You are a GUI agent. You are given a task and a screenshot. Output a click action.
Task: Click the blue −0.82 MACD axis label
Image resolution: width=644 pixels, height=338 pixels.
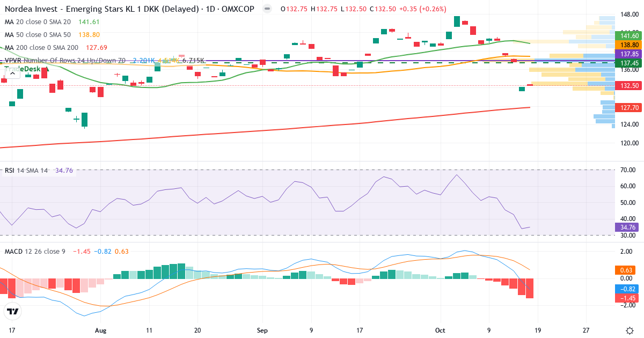click(627, 289)
